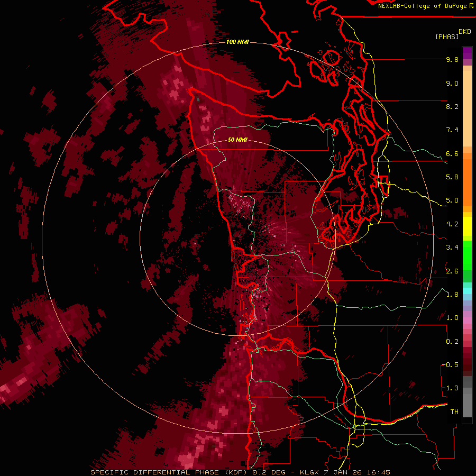Click the -1.3 scale value
This screenshot has height=476, width=476.
click(x=450, y=388)
